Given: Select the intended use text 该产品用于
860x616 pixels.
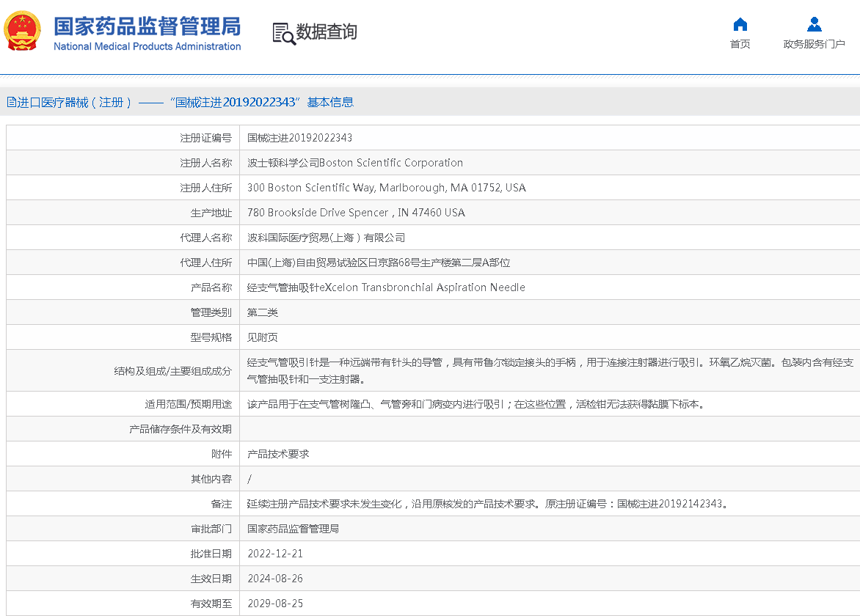Looking at the screenshot, I should point(475,404).
